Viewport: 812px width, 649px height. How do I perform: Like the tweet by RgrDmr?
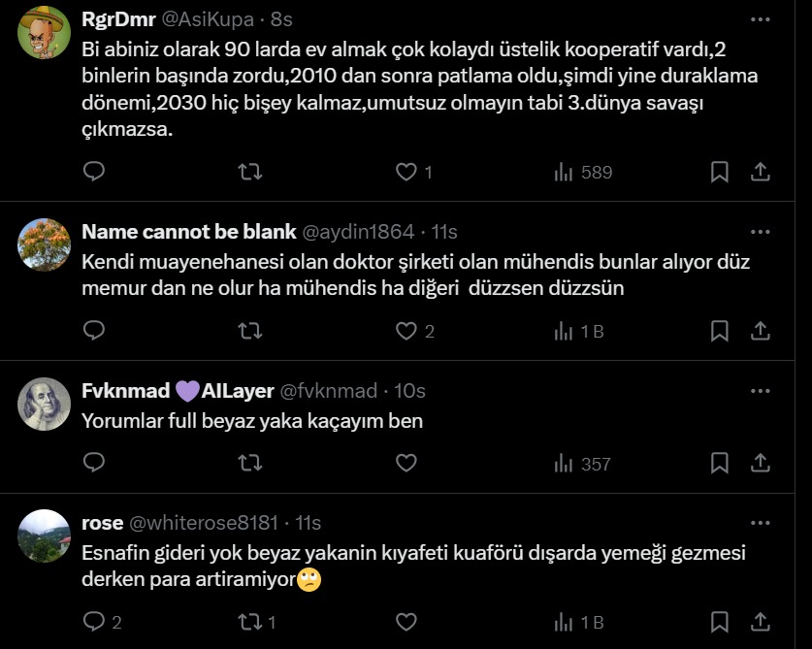[x=406, y=172]
